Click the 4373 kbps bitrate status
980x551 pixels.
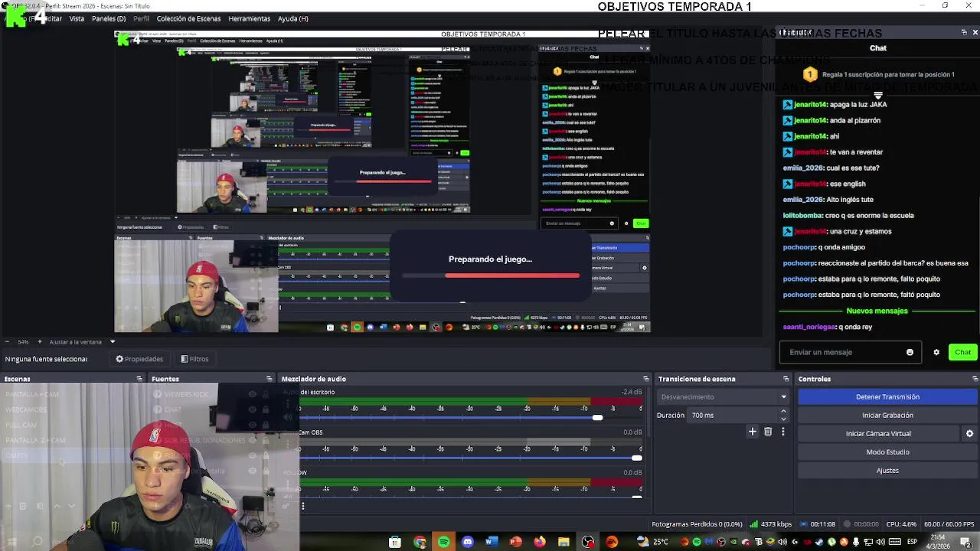tap(771, 524)
